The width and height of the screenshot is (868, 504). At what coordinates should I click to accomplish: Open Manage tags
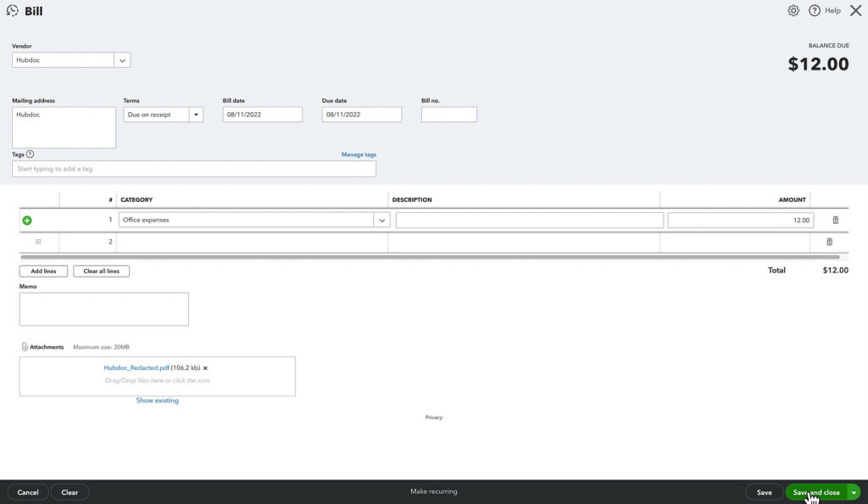(357, 154)
